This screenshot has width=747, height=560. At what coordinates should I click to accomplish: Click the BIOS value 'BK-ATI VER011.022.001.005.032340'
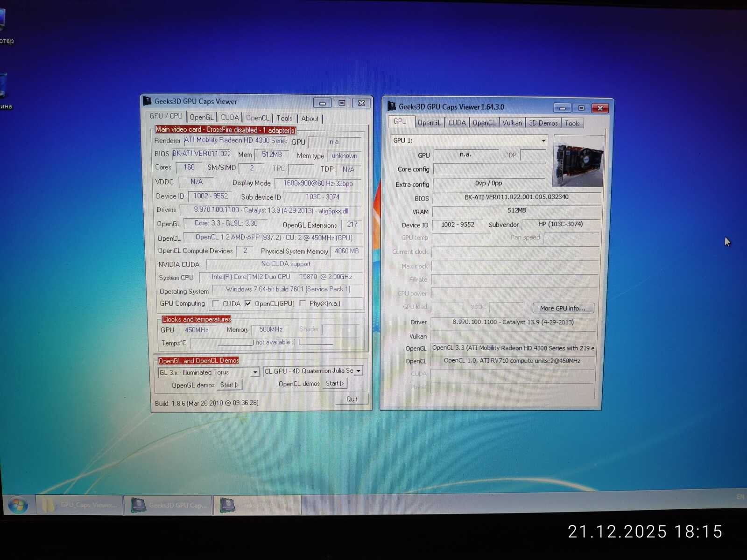(x=516, y=197)
